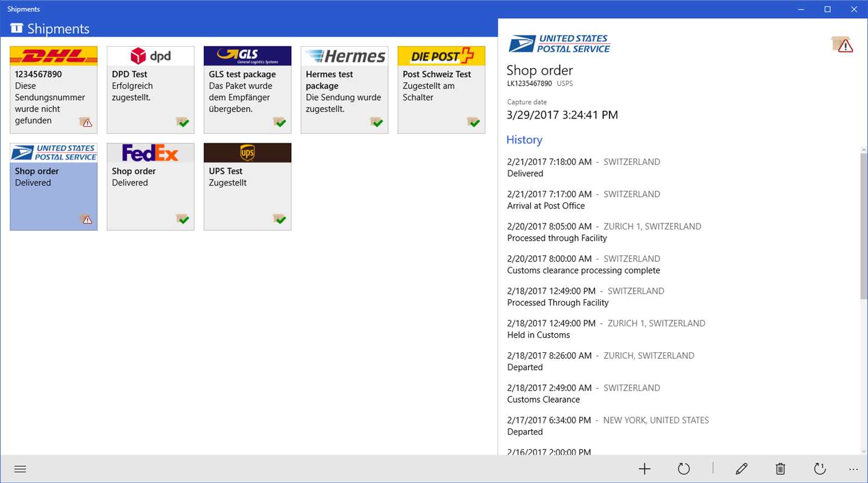Open the DHL 1234567890 shipment tile
Image resolution: width=868 pixels, height=483 pixels.
pyautogui.click(x=54, y=90)
